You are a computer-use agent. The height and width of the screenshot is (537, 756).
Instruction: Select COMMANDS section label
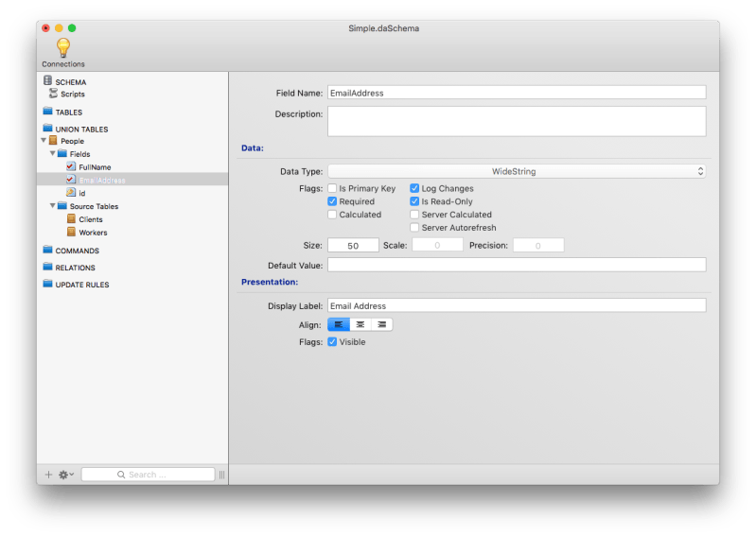tap(77, 251)
